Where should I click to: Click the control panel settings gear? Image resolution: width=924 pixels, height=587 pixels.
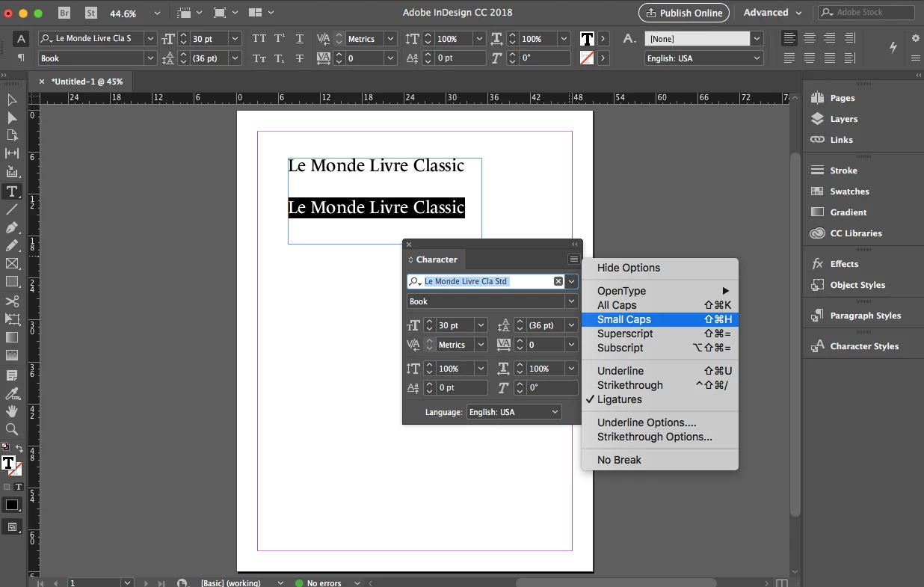(916, 38)
